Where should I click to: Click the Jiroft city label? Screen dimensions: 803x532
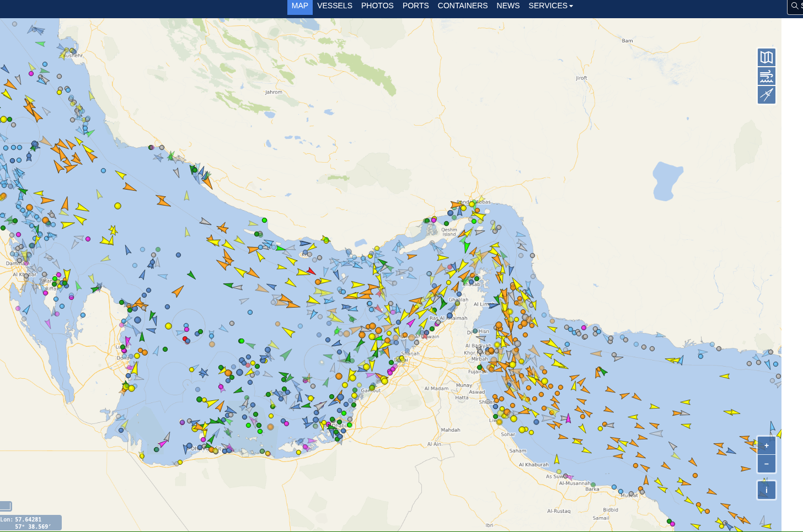click(581, 78)
